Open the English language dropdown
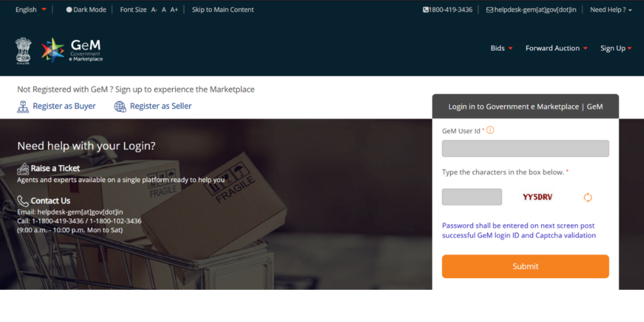The image size is (644, 322). click(31, 9)
